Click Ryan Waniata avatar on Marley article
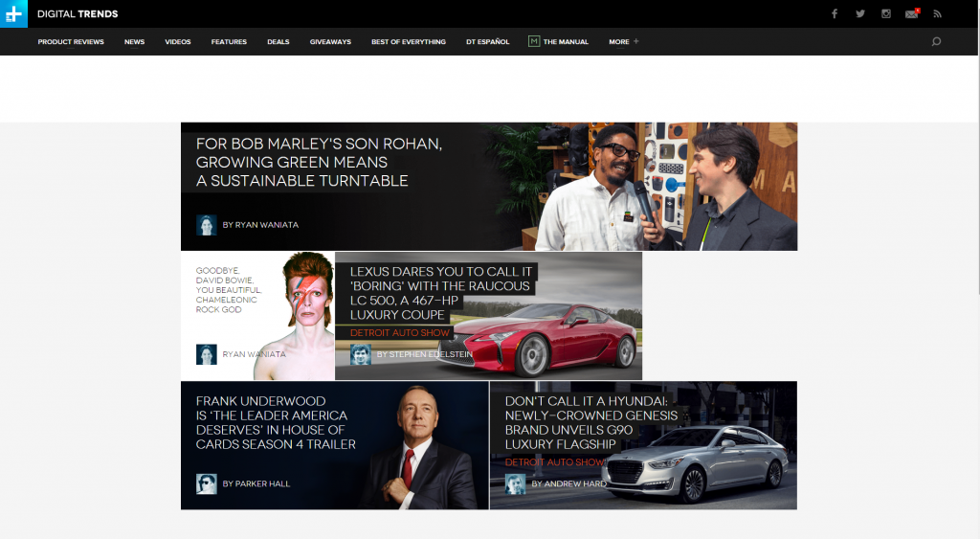 [207, 225]
